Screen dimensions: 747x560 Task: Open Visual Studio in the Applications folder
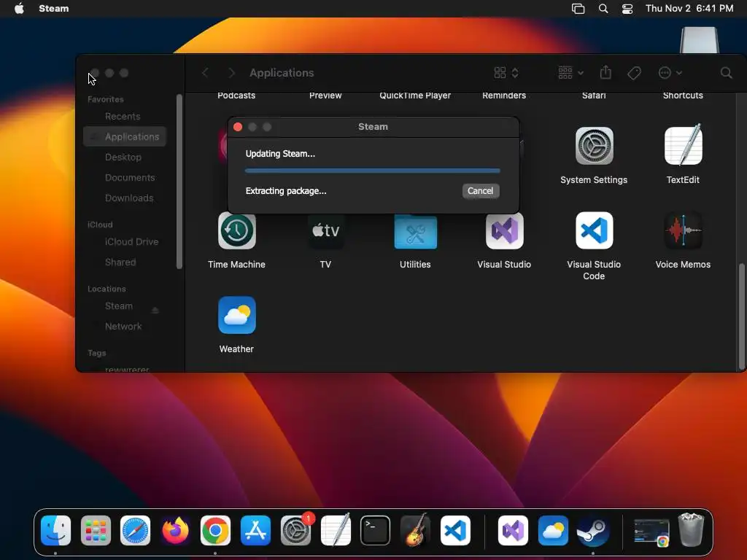coord(505,231)
